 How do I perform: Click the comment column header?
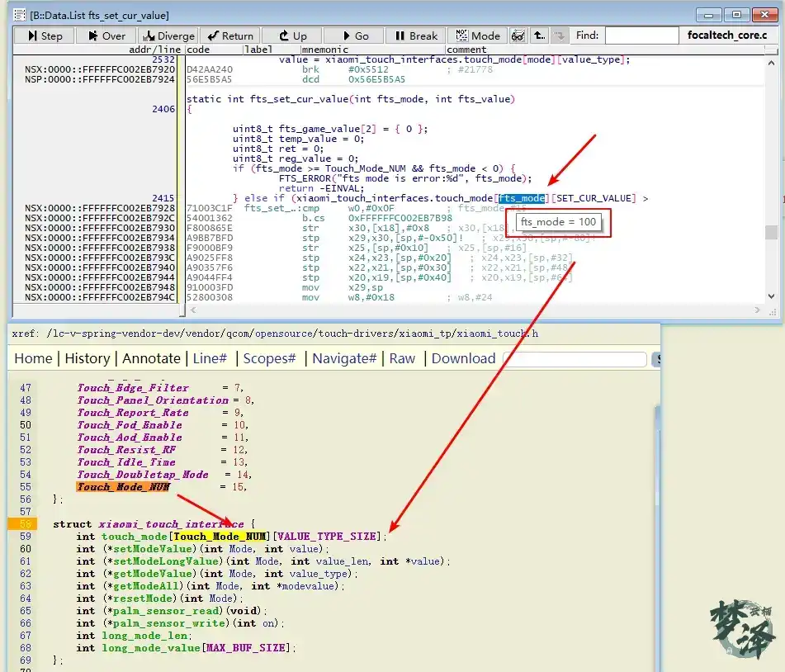[x=466, y=50]
